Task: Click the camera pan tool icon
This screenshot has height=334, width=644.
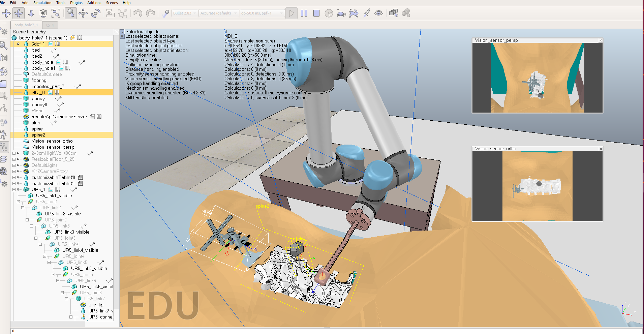Action: tap(6, 13)
